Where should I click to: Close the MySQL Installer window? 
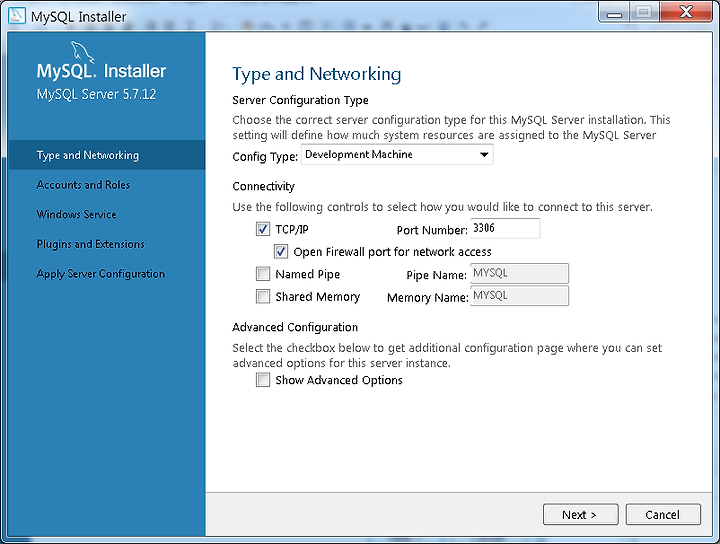[686, 12]
